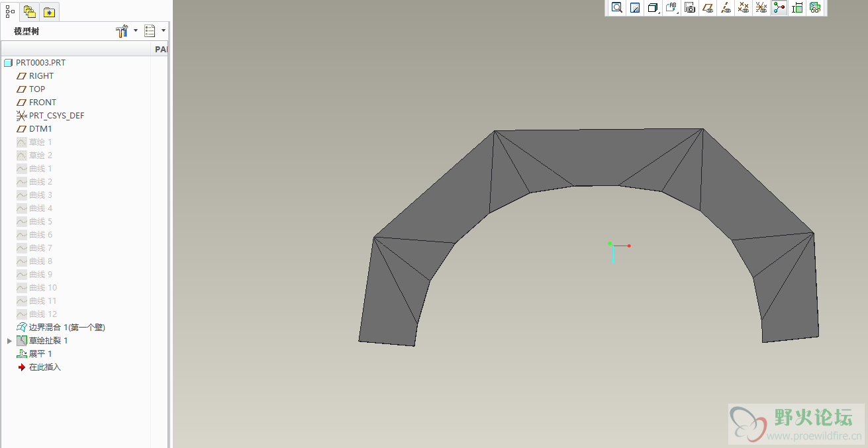Select 曲线 4 in model tree
The image size is (868, 448).
[x=40, y=208]
